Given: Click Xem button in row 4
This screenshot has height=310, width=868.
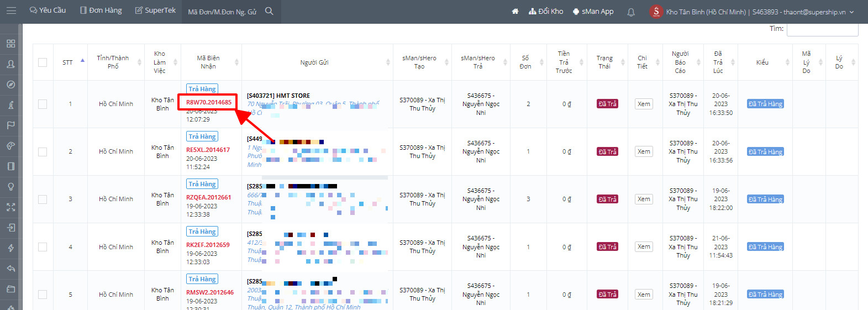Looking at the screenshot, I should (644, 247).
